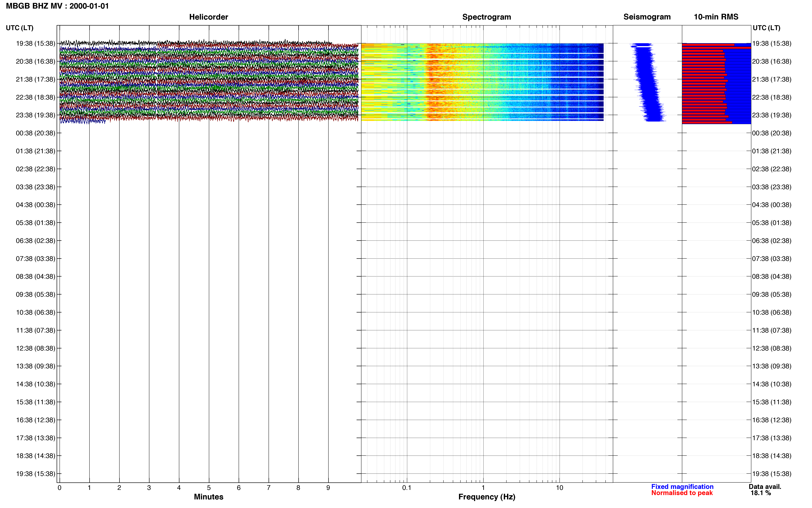Click the '10-min RMS' panel heading
812x508 pixels.
pos(716,17)
